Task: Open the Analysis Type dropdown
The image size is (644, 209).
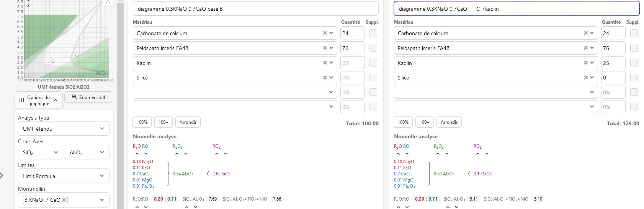Action: tap(63, 129)
